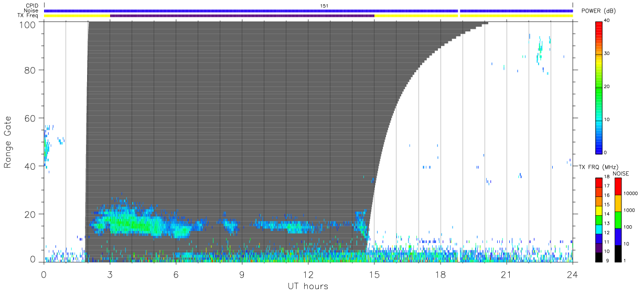The image size is (644, 297).
Task: Pick the green swatch in NOISE legend
Action: (x=618, y=219)
